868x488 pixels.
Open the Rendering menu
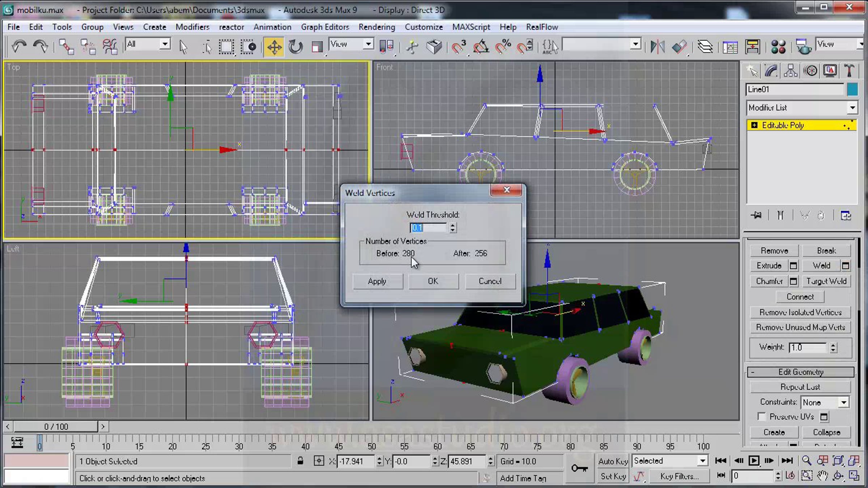(x=376, y=27)
